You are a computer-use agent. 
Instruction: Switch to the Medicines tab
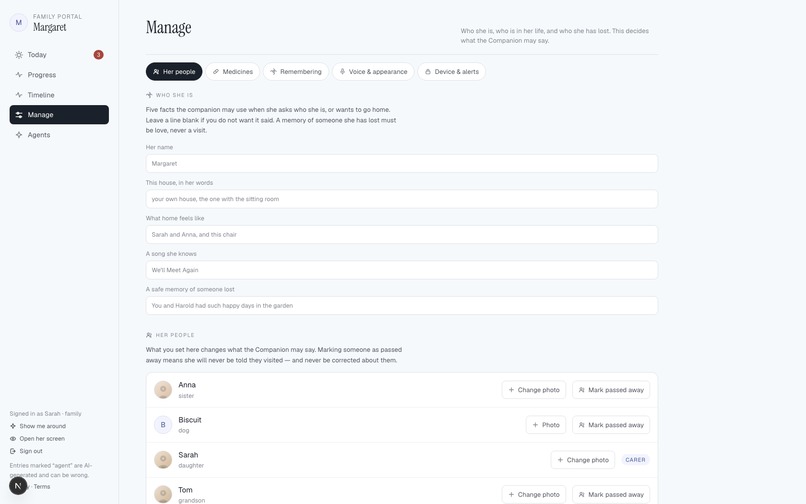pos(233,71)
